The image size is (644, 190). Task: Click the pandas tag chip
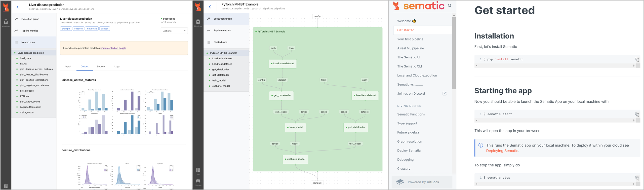click(x=105, y=29)
